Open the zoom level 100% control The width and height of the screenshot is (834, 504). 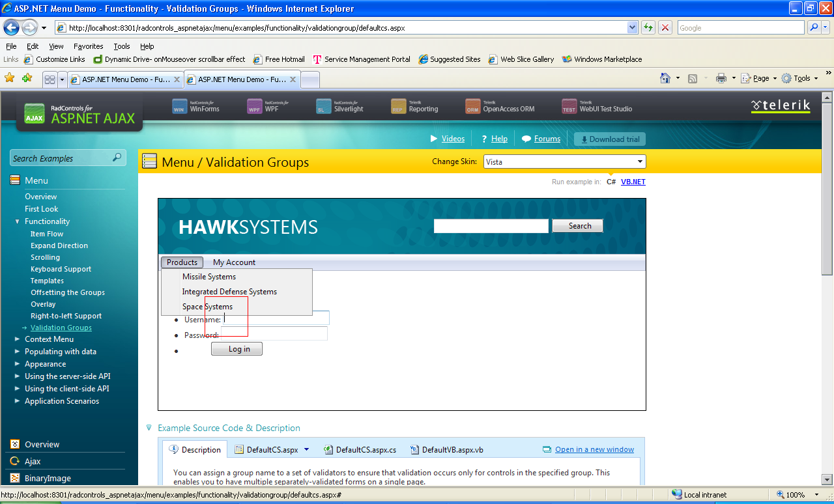799,495
